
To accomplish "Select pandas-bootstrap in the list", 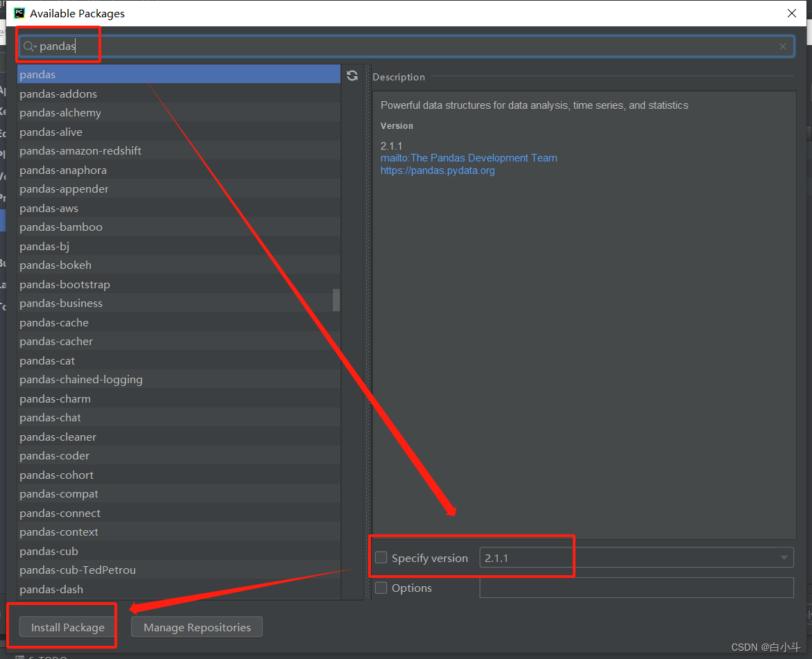I will point(179,284).
